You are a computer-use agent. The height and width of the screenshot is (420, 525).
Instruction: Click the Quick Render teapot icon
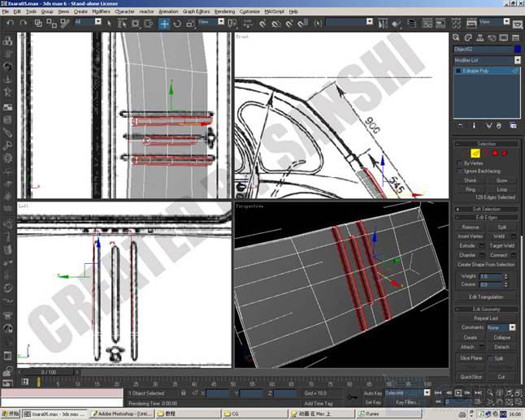tap(518, 24)
